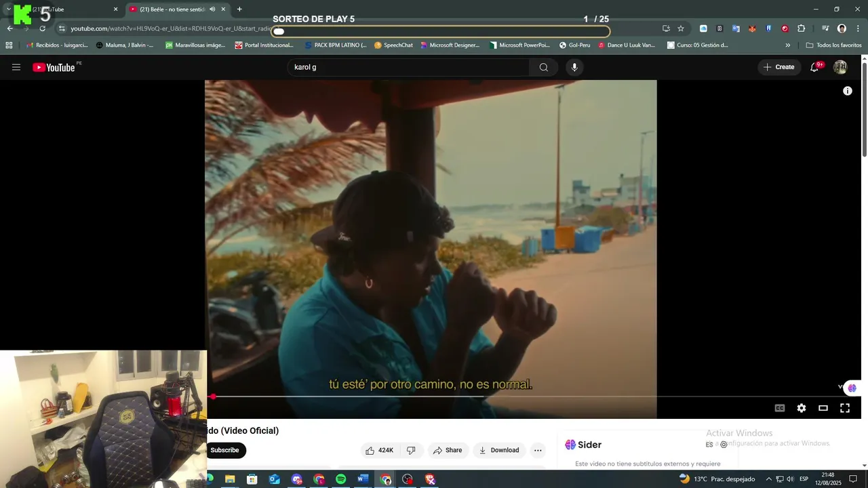Go to the YouTube home logo
The width and height of the screenshot is (868, 488).
pyautogui.click(x=54, y=67)
